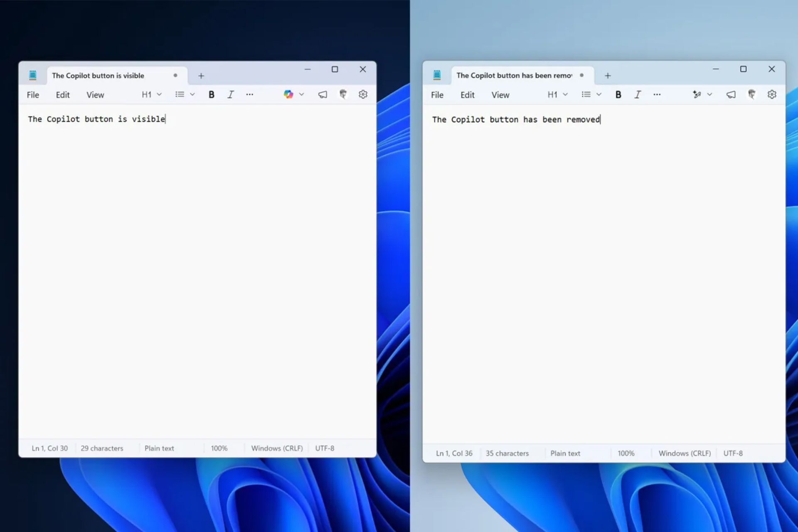Click the sparkle pen writing tools icon in right Notepad
Viewport: 798px width, 532px height.
(697, 94)
